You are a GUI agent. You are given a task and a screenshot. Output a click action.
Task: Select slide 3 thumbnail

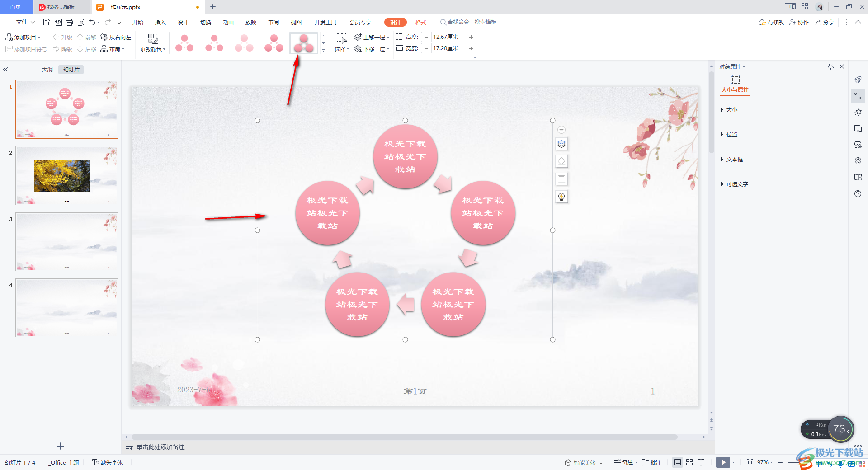click(x=66, y=242)
